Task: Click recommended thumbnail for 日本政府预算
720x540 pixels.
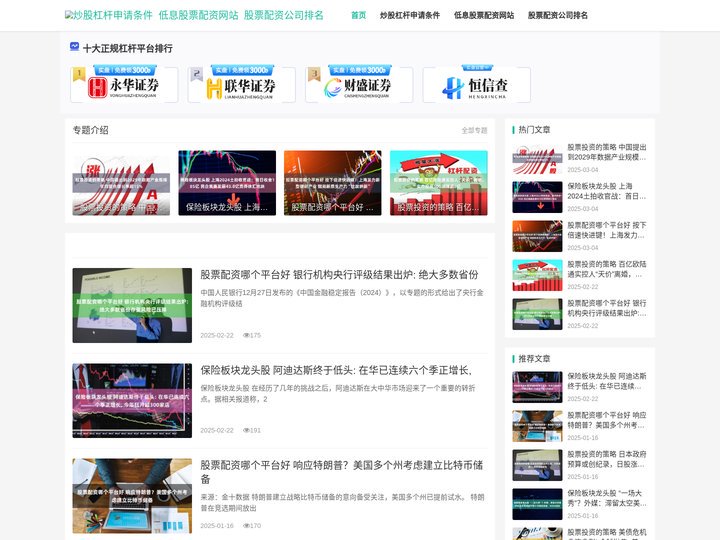Action: (537, 465)
